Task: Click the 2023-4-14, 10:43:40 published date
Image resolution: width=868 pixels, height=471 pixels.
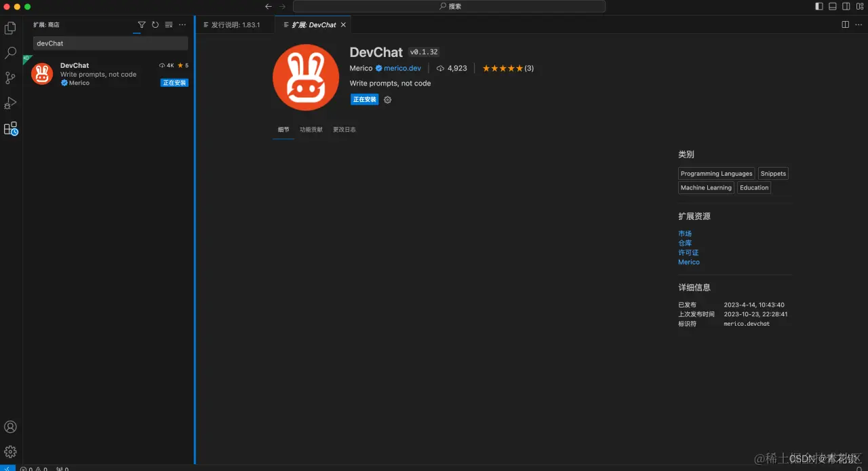Action: [754, 305]
